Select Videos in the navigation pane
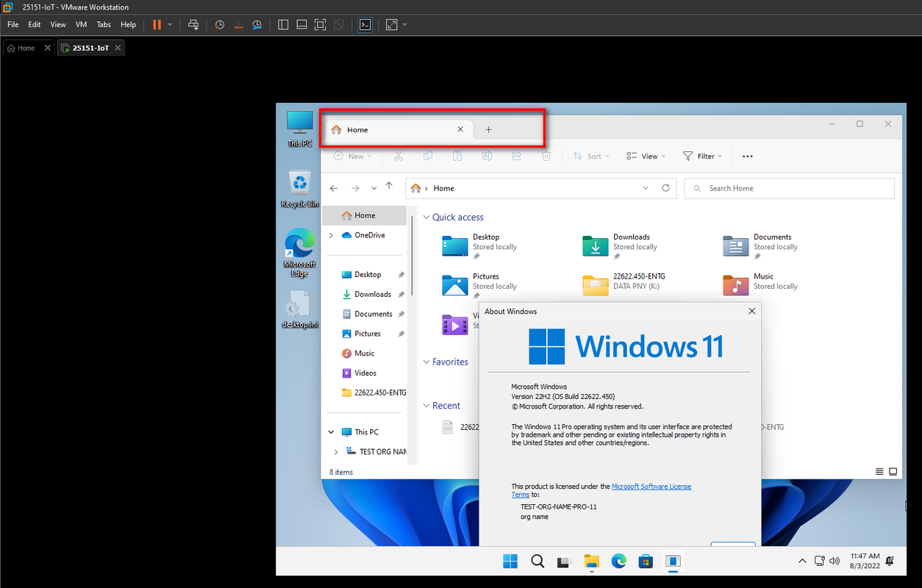The height and width of the screenshot is (588, 922). pos(364,373)
